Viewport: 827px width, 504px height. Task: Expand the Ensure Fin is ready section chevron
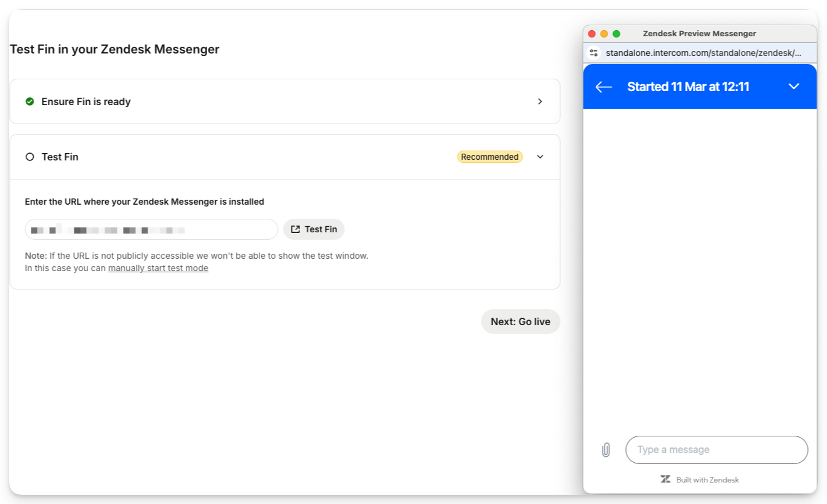click(x=540, y=101)
